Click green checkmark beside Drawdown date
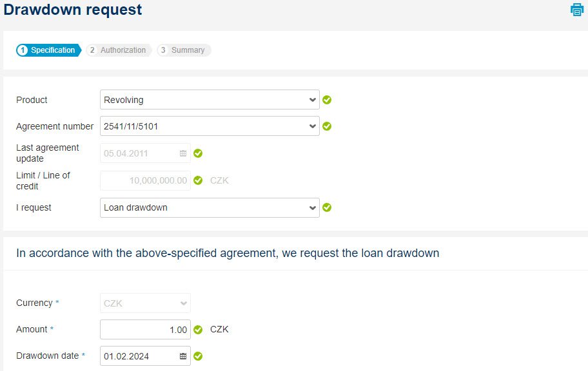Screen dimensions: 588x371 click(198, 356)
